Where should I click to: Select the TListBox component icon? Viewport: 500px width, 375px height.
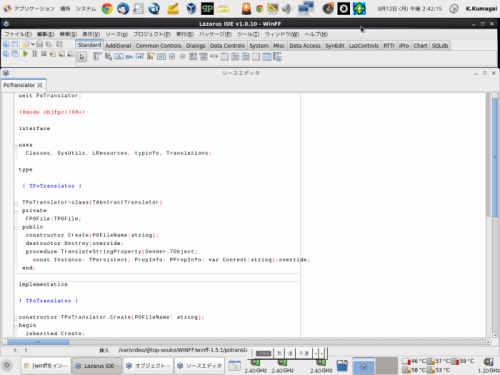pyautogui.click(x=193, y=57)
